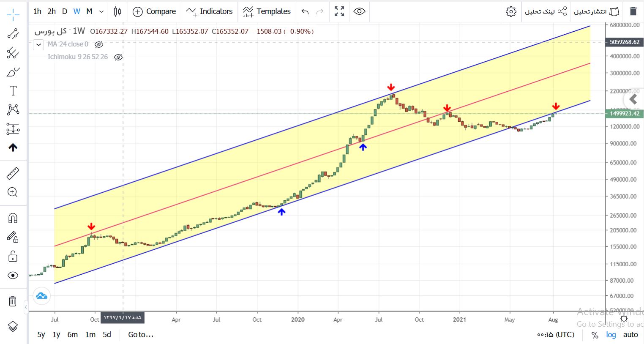
Task: Select the red channel midline
Action: pyautogui.click(x=322, y=155)
